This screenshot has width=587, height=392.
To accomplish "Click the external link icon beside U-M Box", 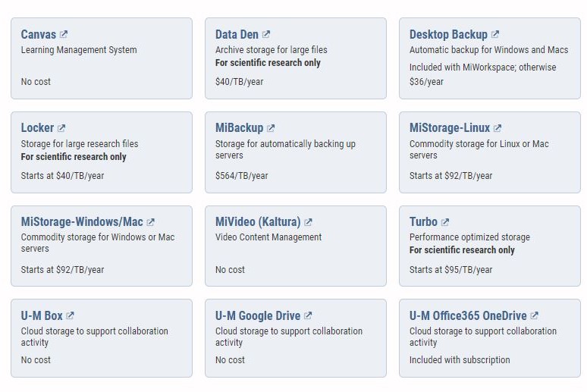I will click(x=70, y=315).
